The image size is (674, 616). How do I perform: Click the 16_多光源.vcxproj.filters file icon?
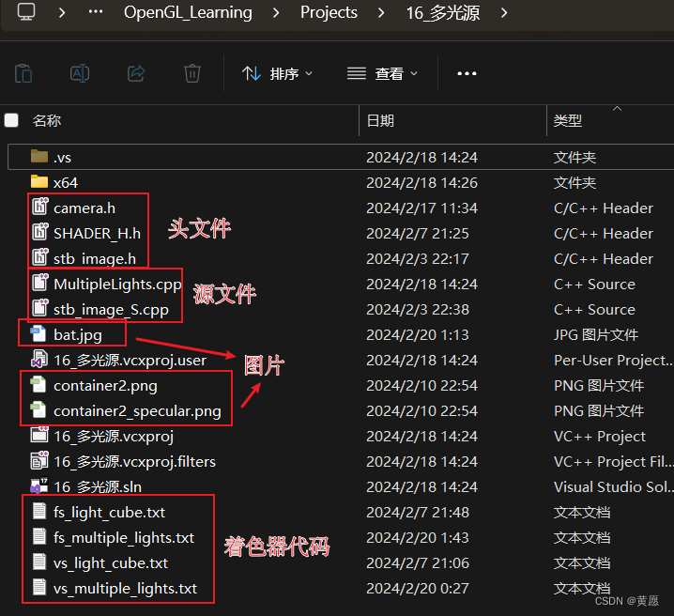(39, 460)
